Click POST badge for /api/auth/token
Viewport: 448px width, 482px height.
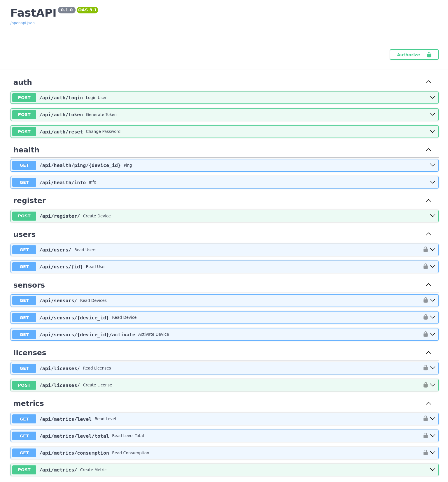24,115
